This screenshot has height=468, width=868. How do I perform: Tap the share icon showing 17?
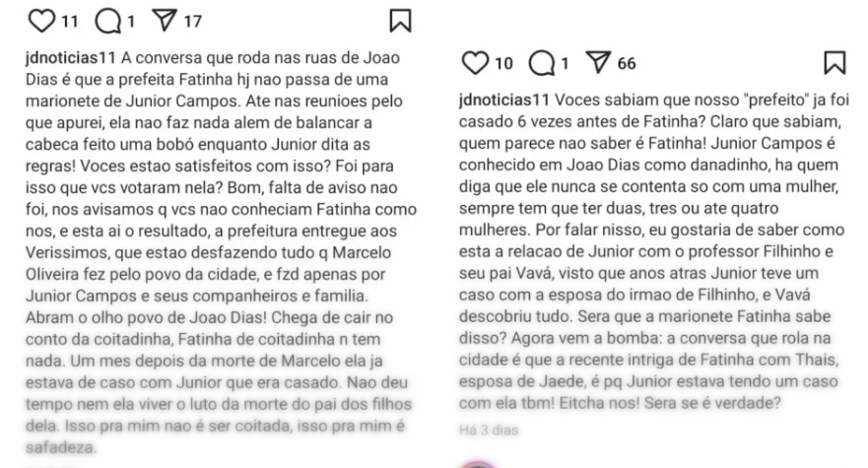(163, 20)
